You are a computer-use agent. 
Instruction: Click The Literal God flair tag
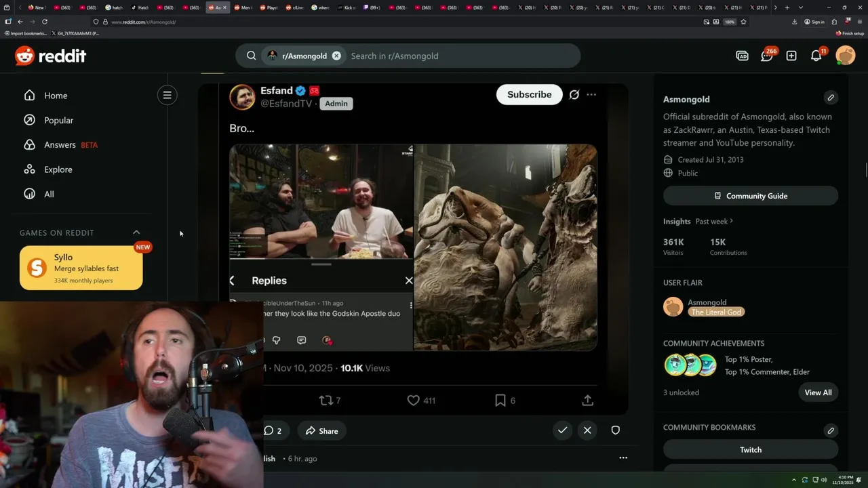[716, 312]
